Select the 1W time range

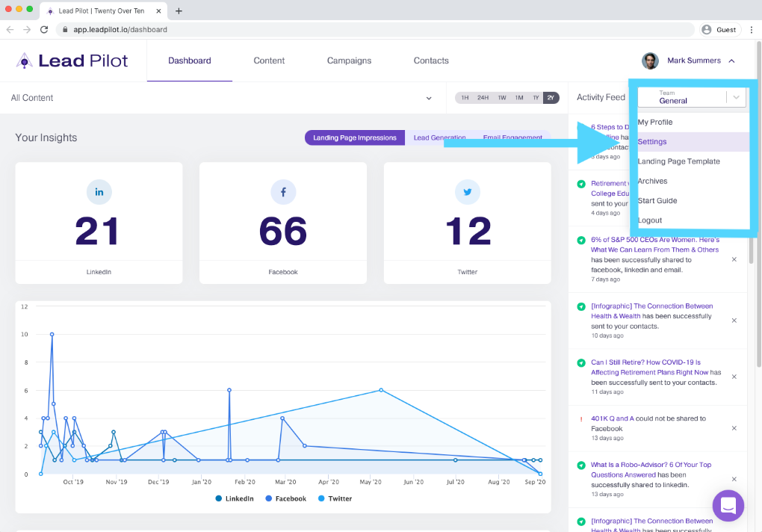(x=502, y=98)
